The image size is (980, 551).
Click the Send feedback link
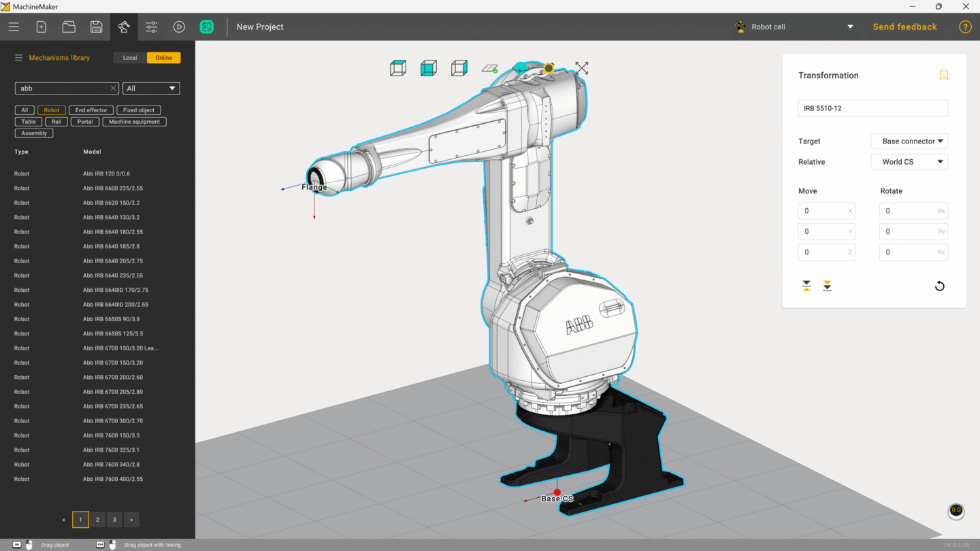click(x=904, y=27)
